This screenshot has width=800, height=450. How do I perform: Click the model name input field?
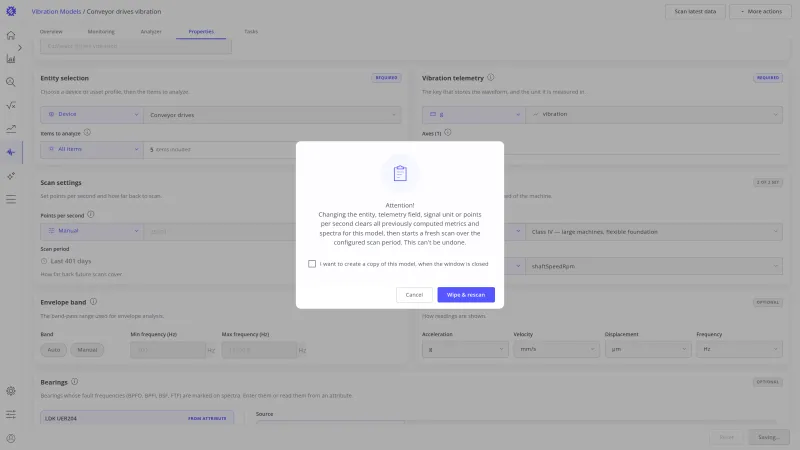point(136,46)
